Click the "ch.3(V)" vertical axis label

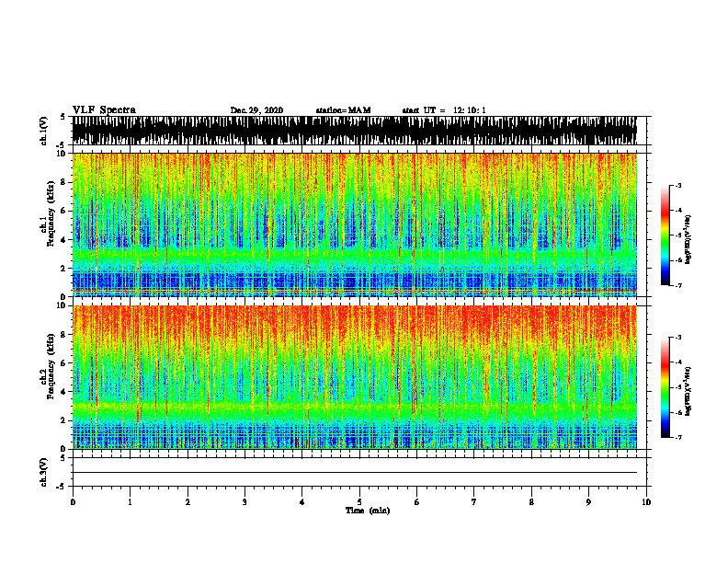click(44, 472)
